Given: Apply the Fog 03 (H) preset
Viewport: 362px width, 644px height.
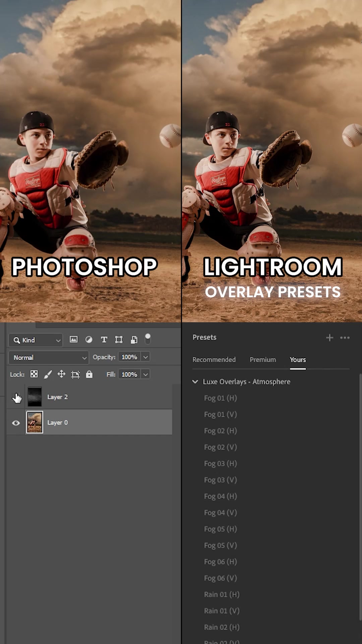Looking at the screenshot, I should (x=221, y=464).
